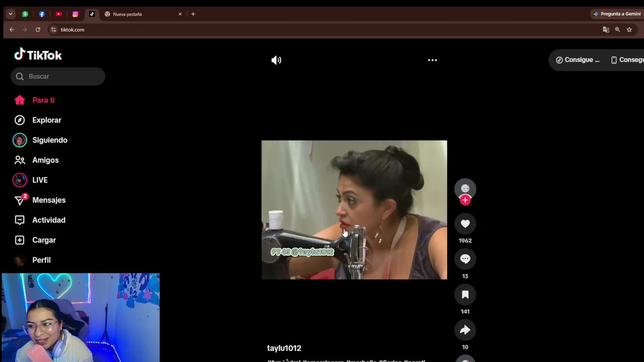This screenshot has height=362, width=644.
Task: Open a new browser tab with the plus
Action: pos(193,14)
